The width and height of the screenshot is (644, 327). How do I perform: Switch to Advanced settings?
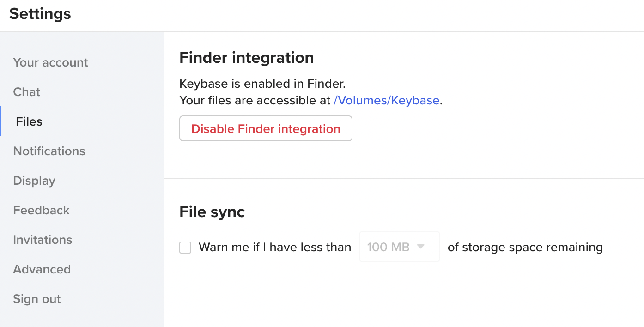(42, 269)
